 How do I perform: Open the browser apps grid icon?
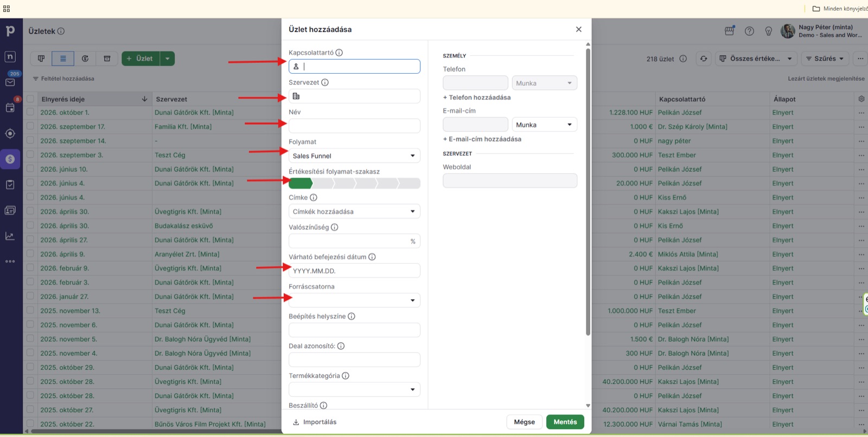click(x=7, y=9)
